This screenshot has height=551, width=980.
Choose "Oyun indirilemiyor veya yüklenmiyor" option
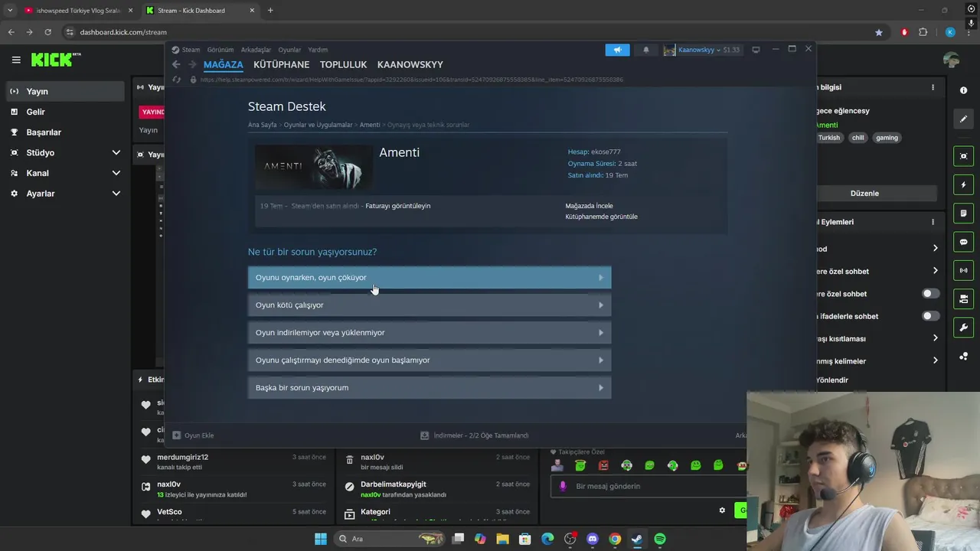[x=430, y=333]
